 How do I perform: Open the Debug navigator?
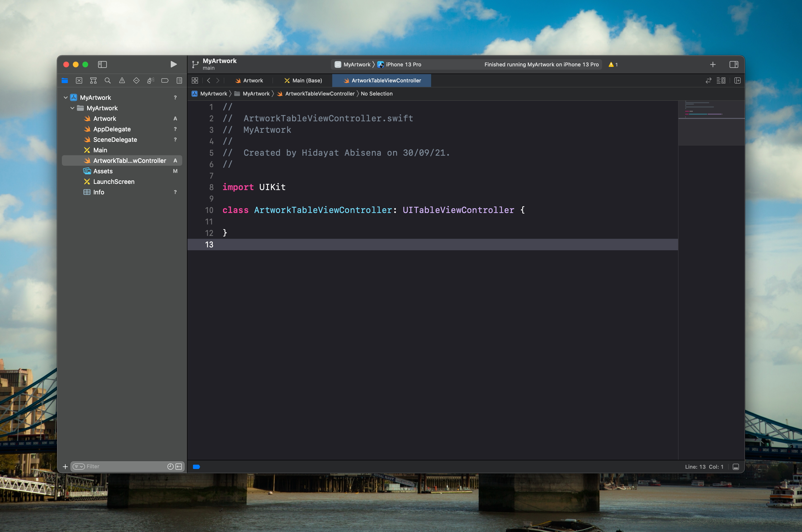151,80
